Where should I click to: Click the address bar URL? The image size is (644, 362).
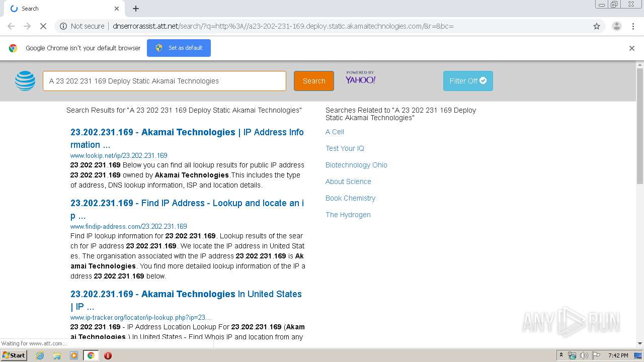(x=283, y=26)
